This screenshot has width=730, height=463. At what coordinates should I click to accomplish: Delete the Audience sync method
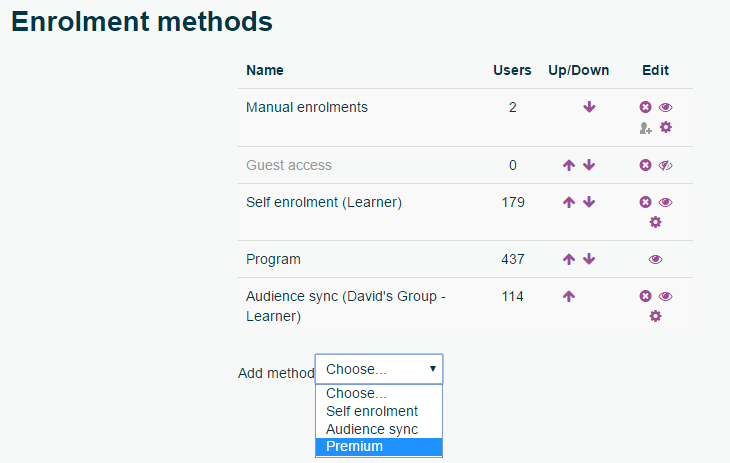coord(646,296)
